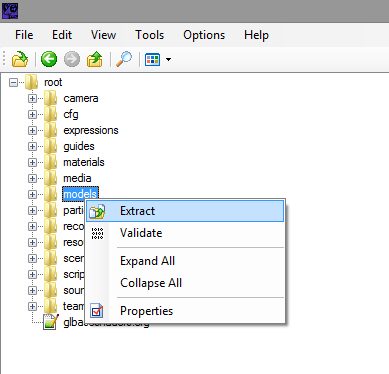Click the greyed forward arrow icon
389x374 pixels.
click(x=72, y=59)
